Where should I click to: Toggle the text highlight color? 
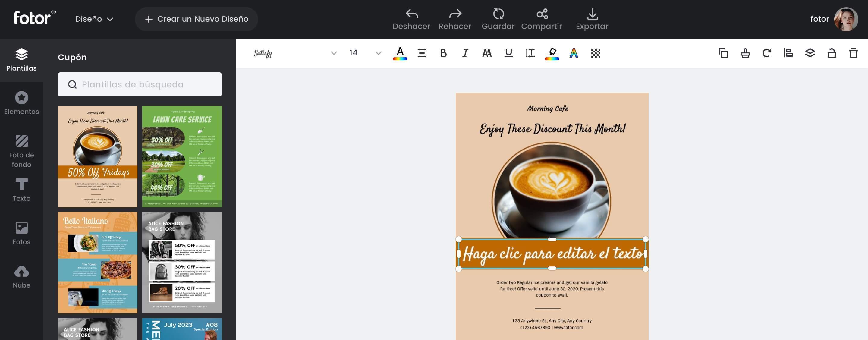tap(552, 53)
